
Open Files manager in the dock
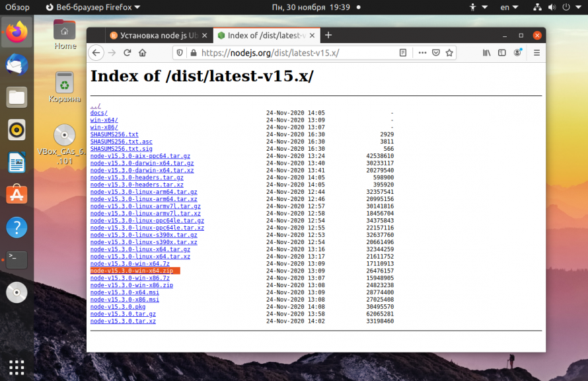(x=17, y=97)
